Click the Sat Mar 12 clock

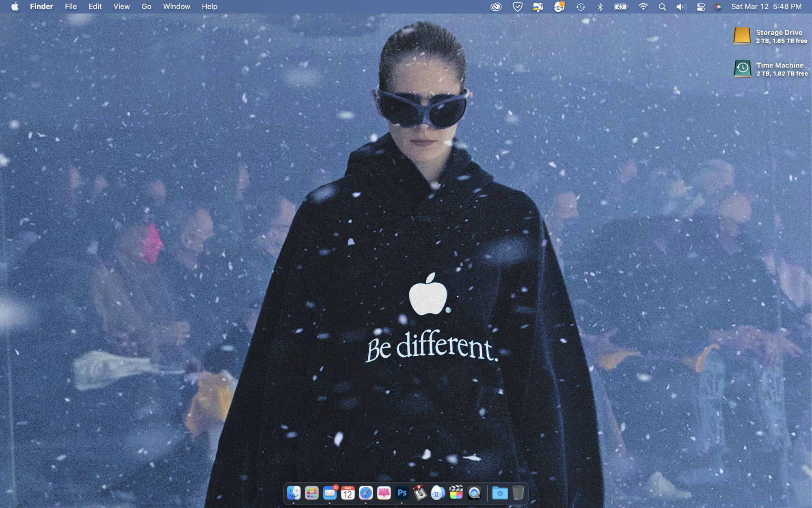[766, 7]
